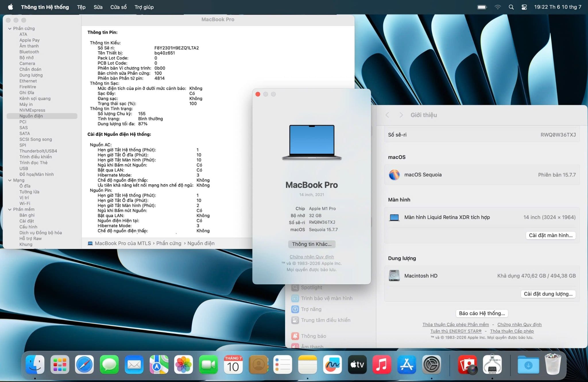Show battery status in the menu bar
The width and height of the screenshot is (588, 382).
coord(482,7)
